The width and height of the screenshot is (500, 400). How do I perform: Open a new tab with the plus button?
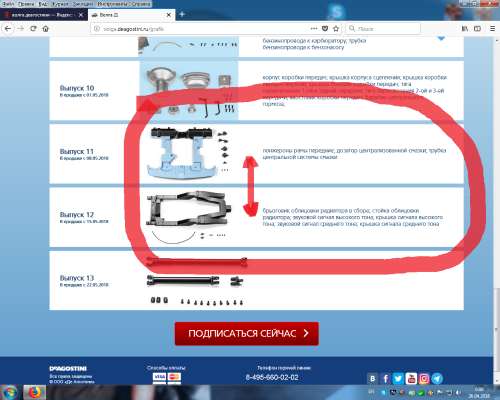click(x=182, y=14)
